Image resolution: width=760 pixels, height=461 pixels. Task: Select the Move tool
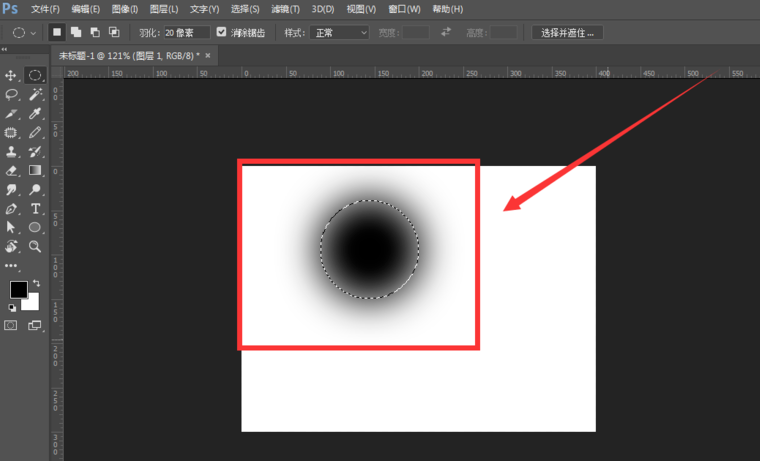[x=11, y=75]
